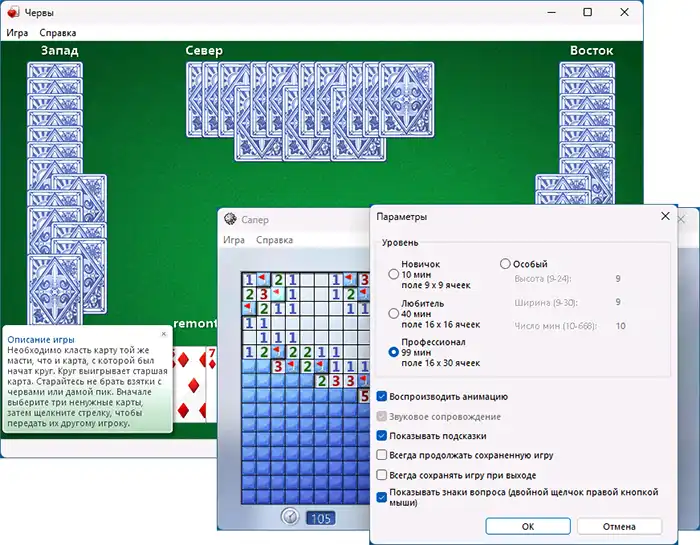The image size is (700, 545).
Task: Open Справка menu in Сапер window
Action: (x=275, y=240)
